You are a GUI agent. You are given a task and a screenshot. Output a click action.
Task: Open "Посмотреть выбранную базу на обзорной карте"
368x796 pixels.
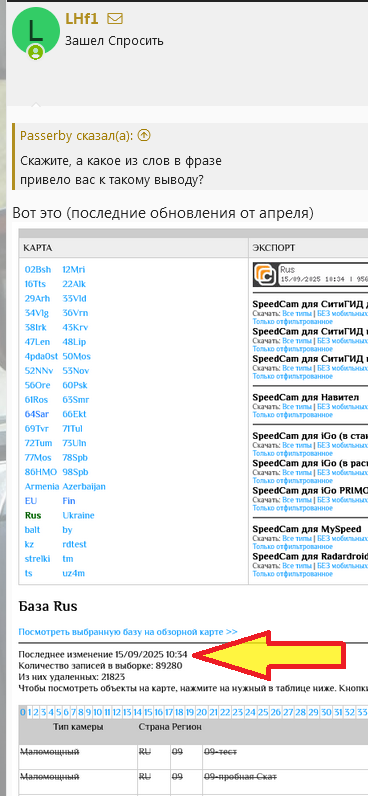[x=128, y=632]
